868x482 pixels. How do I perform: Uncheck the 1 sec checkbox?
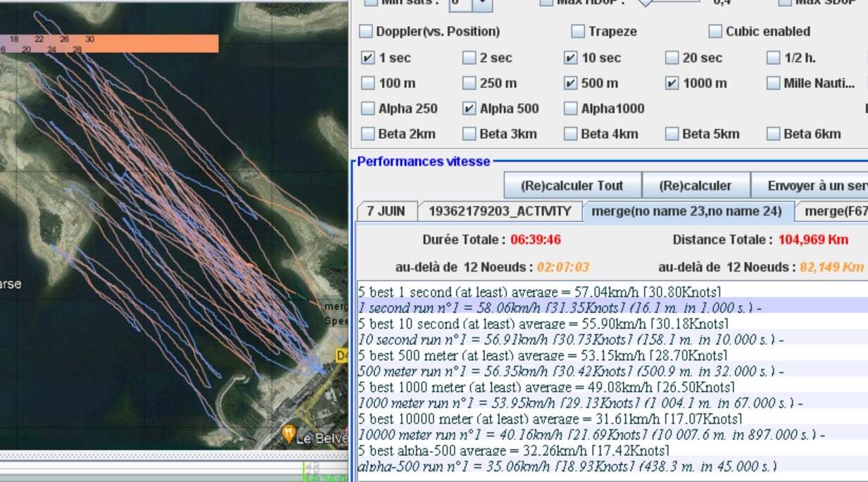(x=367, y=58)
